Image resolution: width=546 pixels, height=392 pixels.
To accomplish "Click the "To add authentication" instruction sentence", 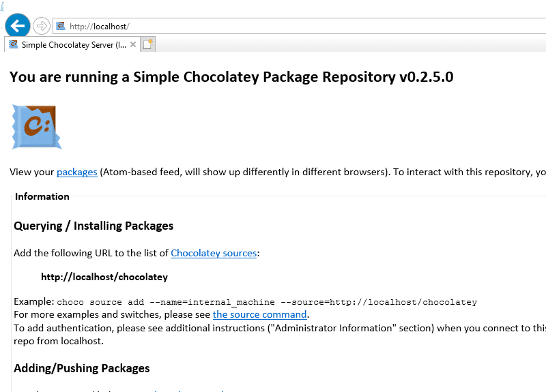I will pyautogui.click(x=273, y=327).
